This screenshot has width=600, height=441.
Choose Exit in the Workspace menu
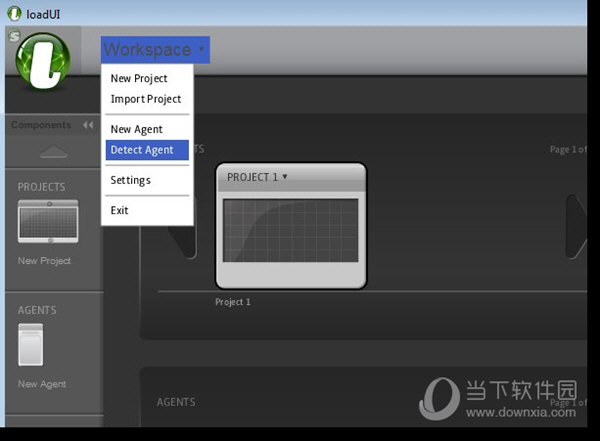point(119,211)
